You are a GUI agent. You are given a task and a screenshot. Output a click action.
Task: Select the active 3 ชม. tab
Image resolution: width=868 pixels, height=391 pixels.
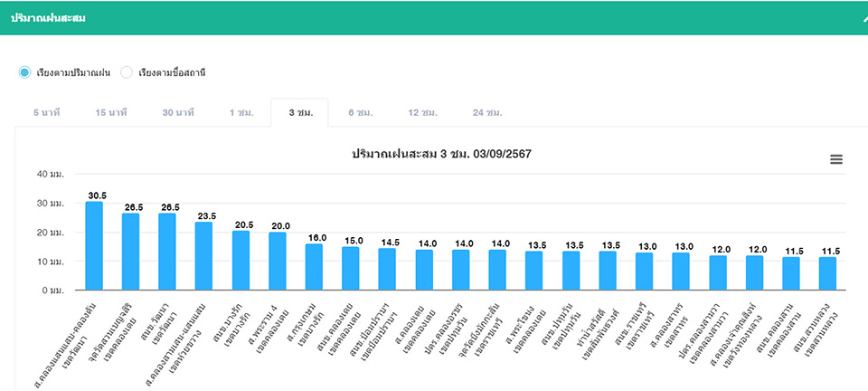click(x=301, y=112)
